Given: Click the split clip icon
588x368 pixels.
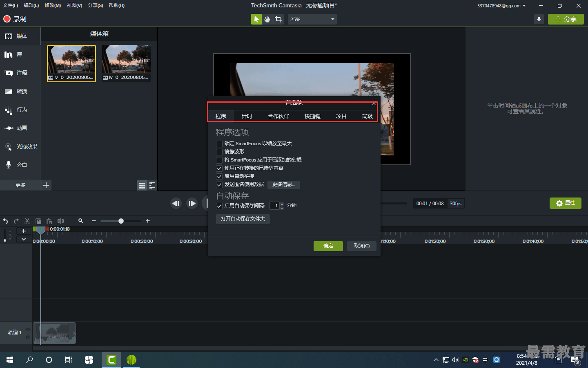Looking at the screenshot, I should click(60, 221).
